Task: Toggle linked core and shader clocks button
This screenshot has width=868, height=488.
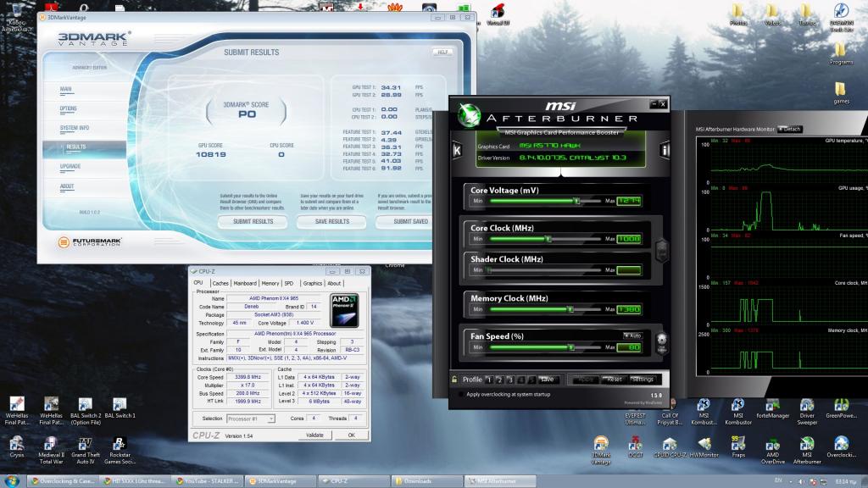Action: (x=661, y=250)
